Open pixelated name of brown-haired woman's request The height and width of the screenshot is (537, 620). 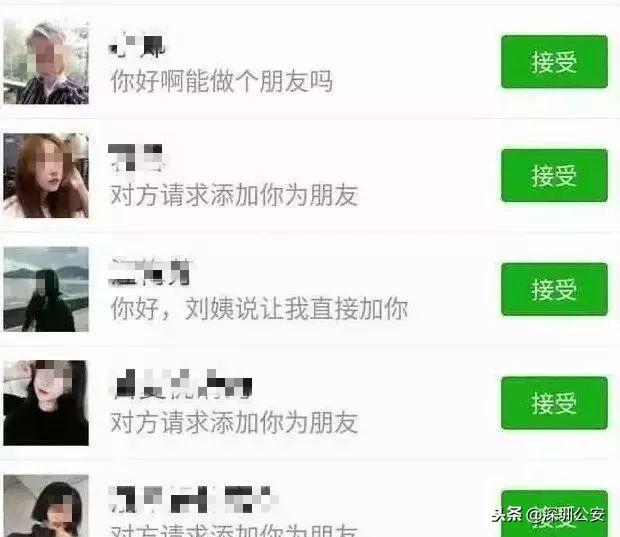(x=135, y=158)
